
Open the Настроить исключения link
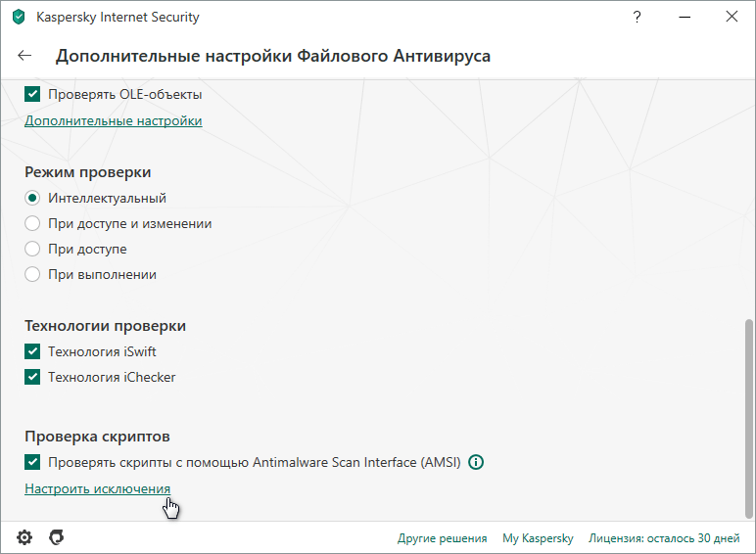coord(97,488)
